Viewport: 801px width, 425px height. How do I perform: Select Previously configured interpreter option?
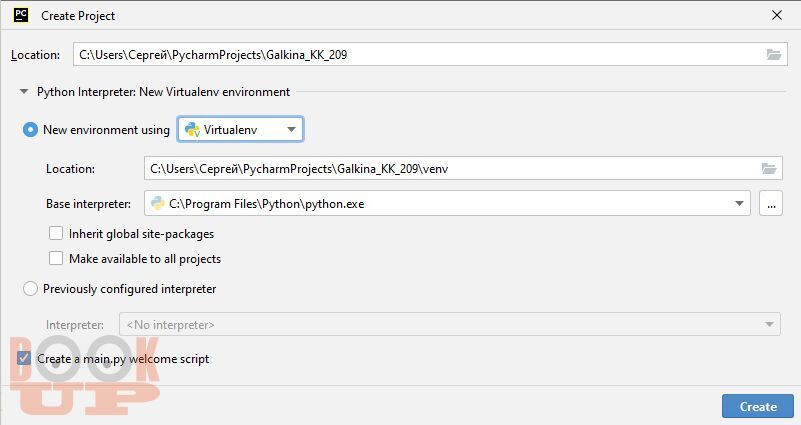[30, 289]
